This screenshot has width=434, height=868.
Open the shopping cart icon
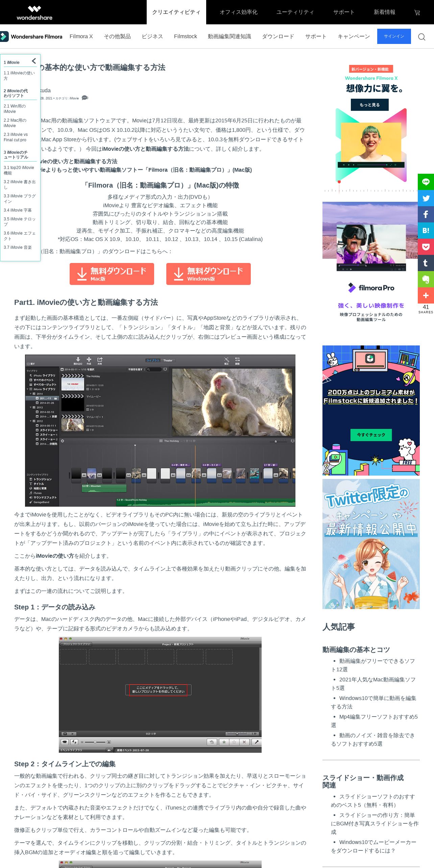pos(417,13)
